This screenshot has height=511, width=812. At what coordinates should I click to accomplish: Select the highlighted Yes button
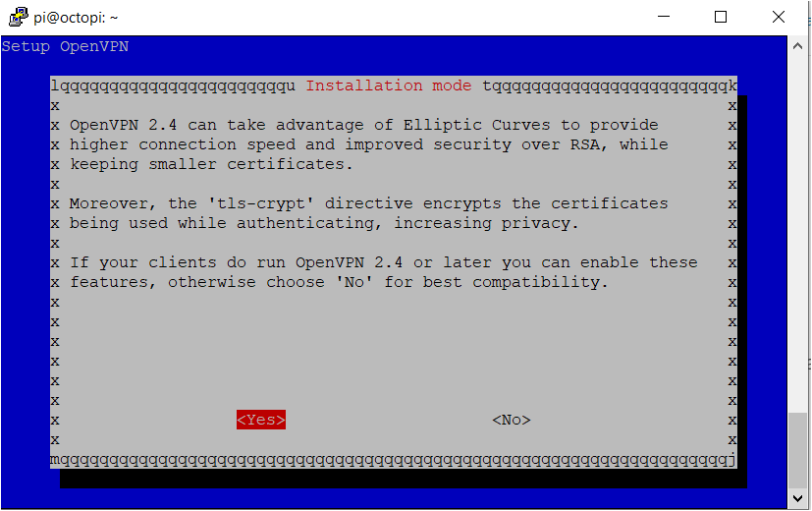(261, 420)
